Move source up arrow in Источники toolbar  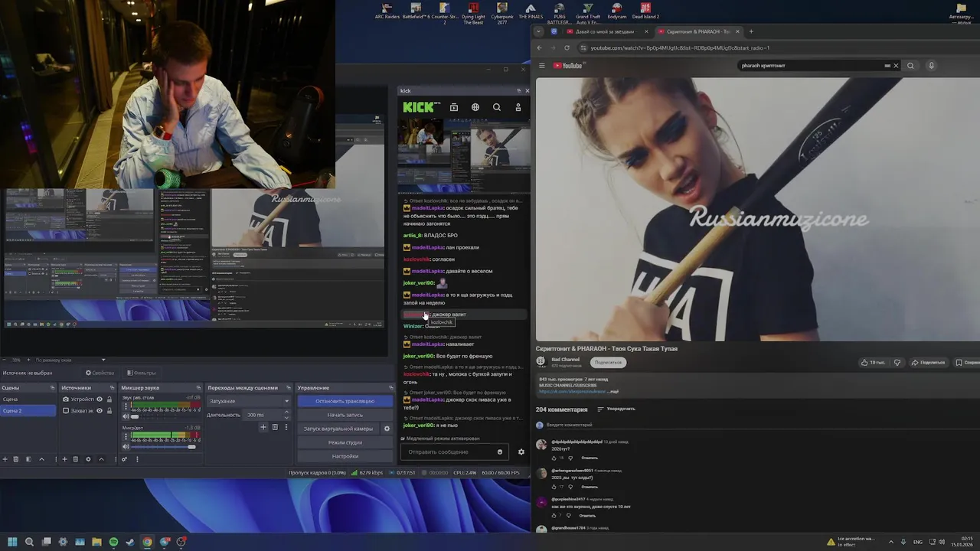(101, 459)
